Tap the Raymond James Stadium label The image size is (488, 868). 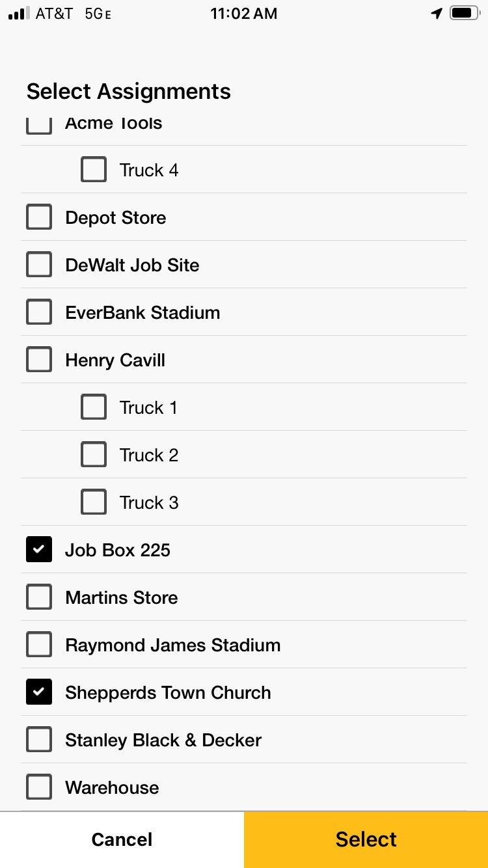click(x=173, y=645)
